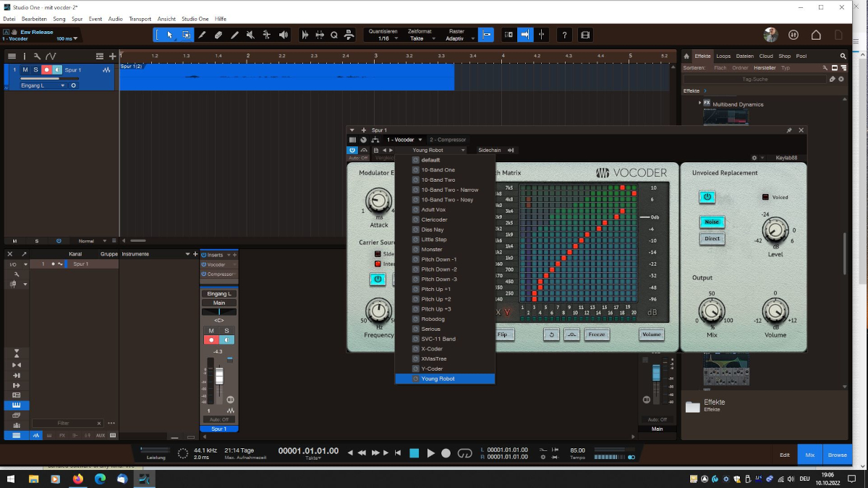Select Direct for unvoiced replacement
This screenshot has width=868, height=488.
(x=712, y=239)
